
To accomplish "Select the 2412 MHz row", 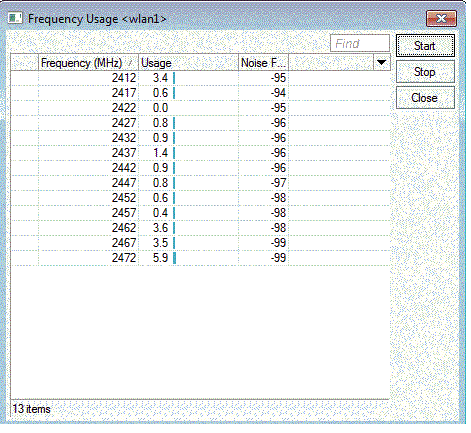I will tap(200, 78).
